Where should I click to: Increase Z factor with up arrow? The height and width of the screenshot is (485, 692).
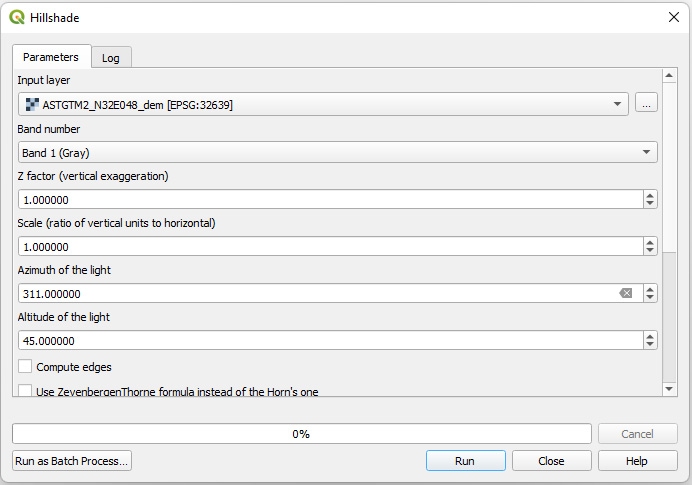point(650,194)
